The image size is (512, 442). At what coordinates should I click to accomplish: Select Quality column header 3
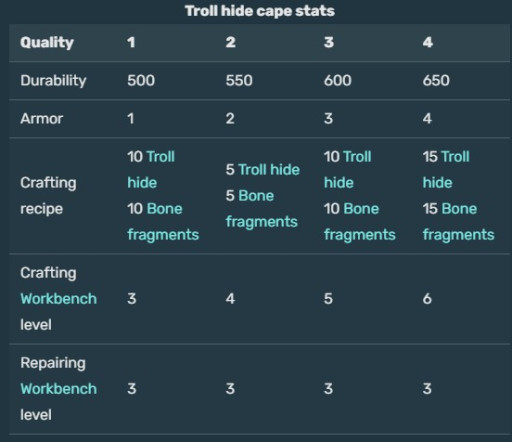pyautogui.click(x=329, y=42)
